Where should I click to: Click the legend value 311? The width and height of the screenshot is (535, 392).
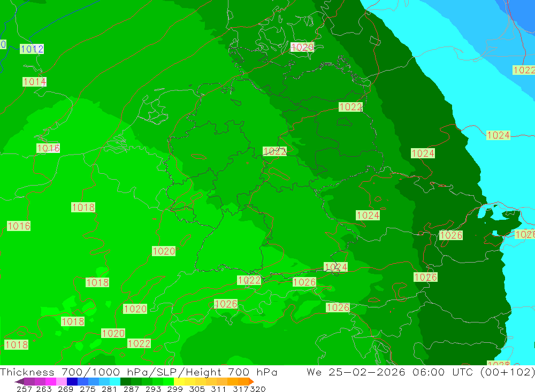tap(218, 389)
